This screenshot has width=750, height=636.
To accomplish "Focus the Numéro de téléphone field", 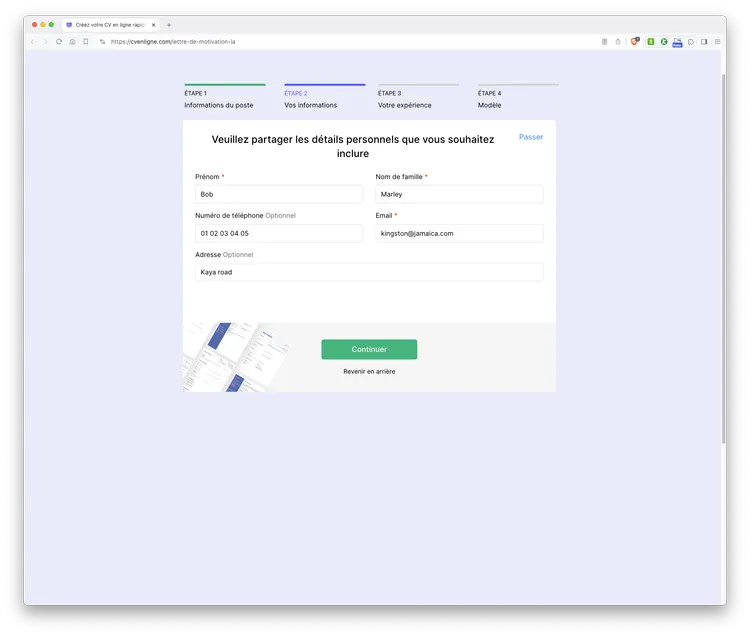I will (279, 233).
